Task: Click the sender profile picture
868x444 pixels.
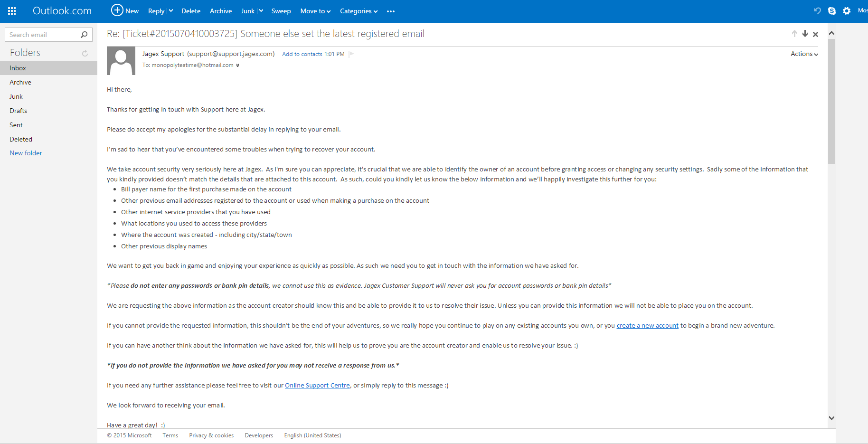Action: coord(121,61)
